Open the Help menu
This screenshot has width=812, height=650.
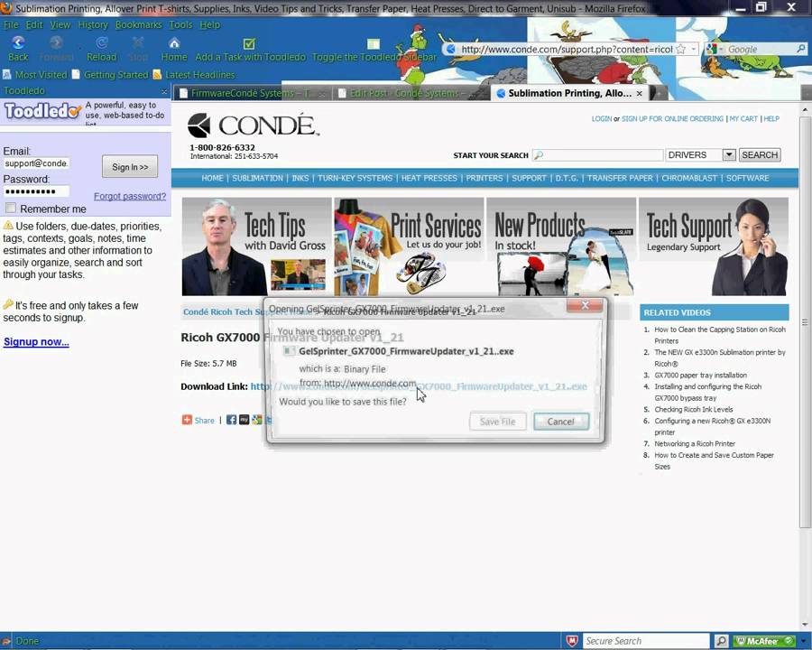pos(209,25)
